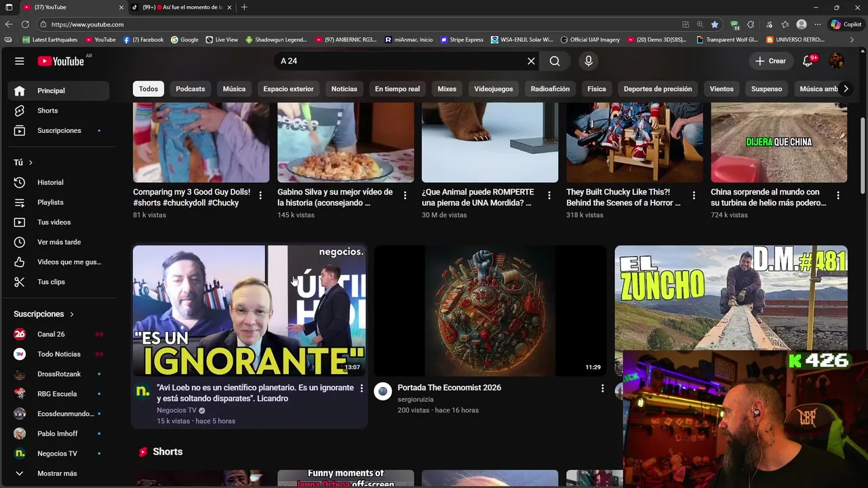
Task: Select the Noticias filter chip
Action: tap(344, 89)
